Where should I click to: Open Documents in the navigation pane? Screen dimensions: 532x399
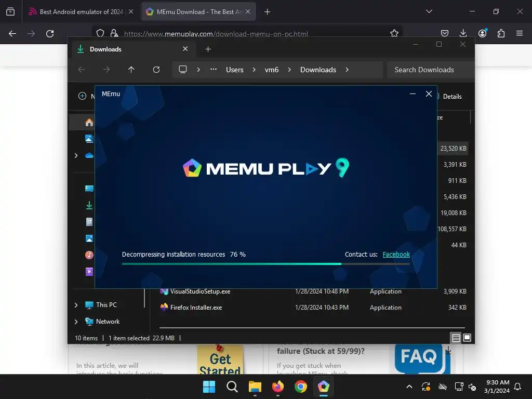89,222
